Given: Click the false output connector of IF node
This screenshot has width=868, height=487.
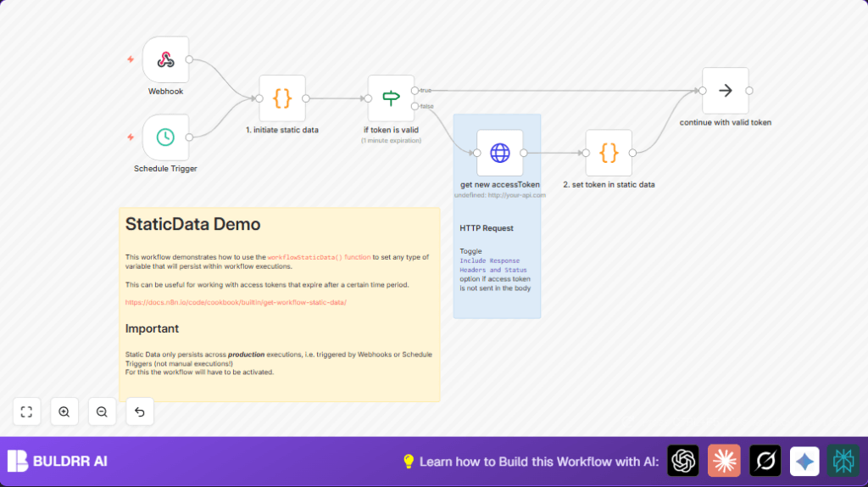Looking at the screenshot, I should tap(415, 106).
